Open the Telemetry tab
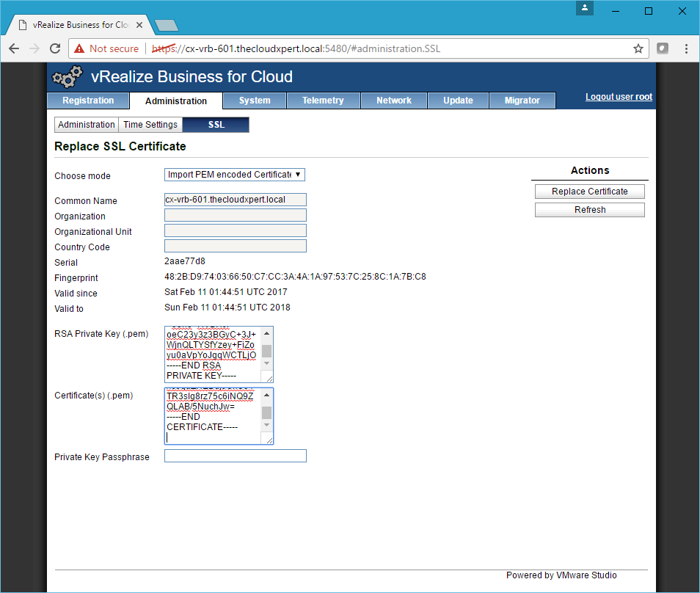Viewport: 700px width, 593px height. click(x=323, y=101)
